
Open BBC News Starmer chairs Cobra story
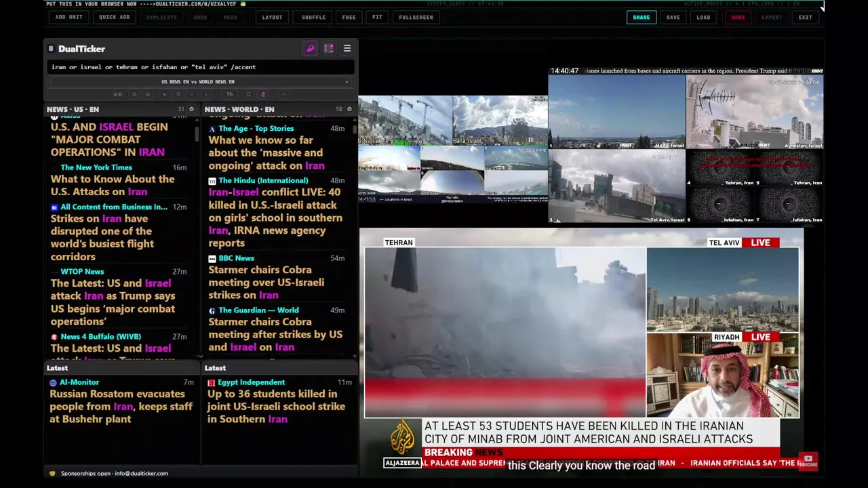[267, 282]
